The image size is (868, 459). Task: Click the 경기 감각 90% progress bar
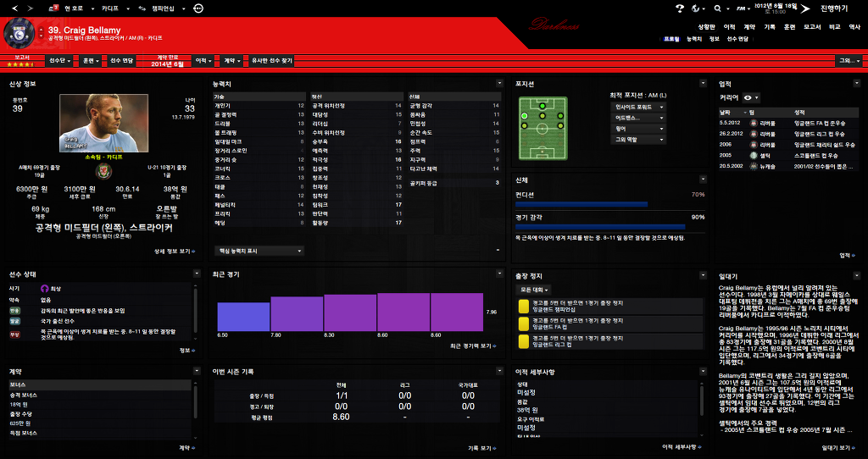click(600, 227)
